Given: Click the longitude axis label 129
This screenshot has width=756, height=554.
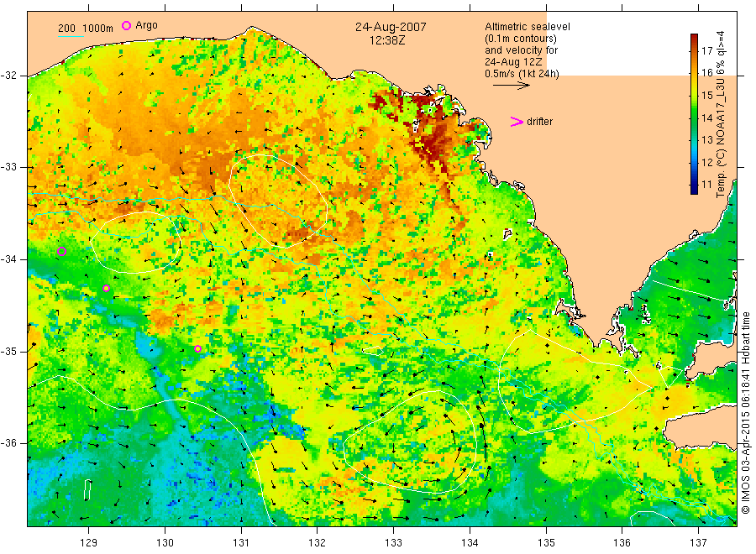Looking at the screenshot, I should coord(89,543).
